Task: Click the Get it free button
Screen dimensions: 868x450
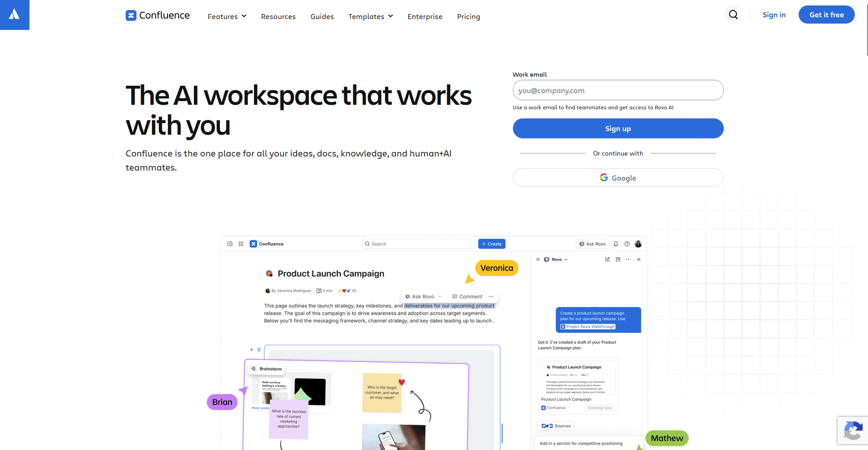Action: pyautogui.click(x=827, y=15)
